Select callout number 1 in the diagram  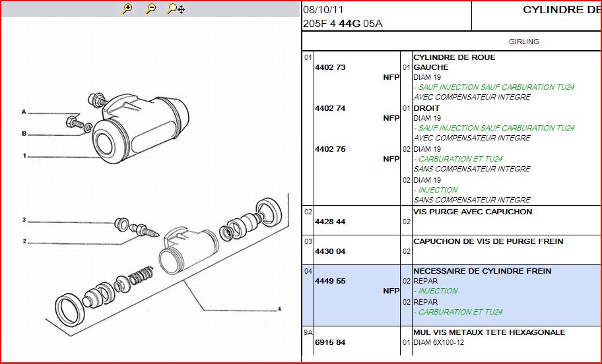point(24,156)
